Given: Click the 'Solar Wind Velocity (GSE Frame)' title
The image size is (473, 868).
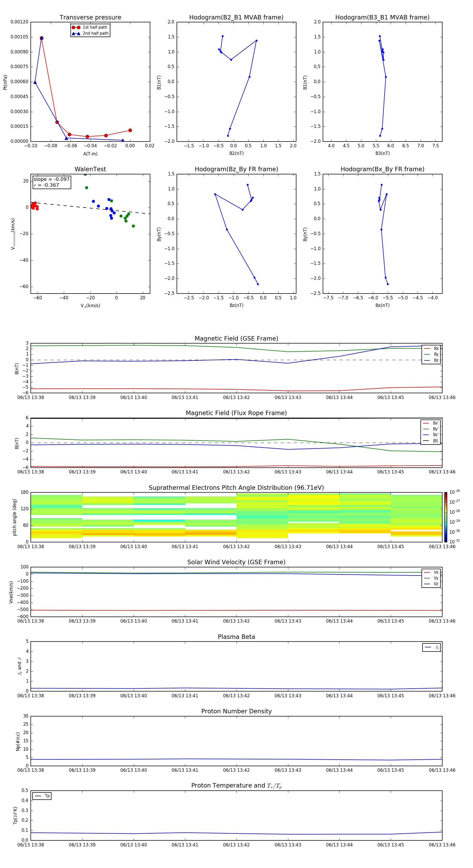Looking at the screenshot, I should tap(236, 562).
